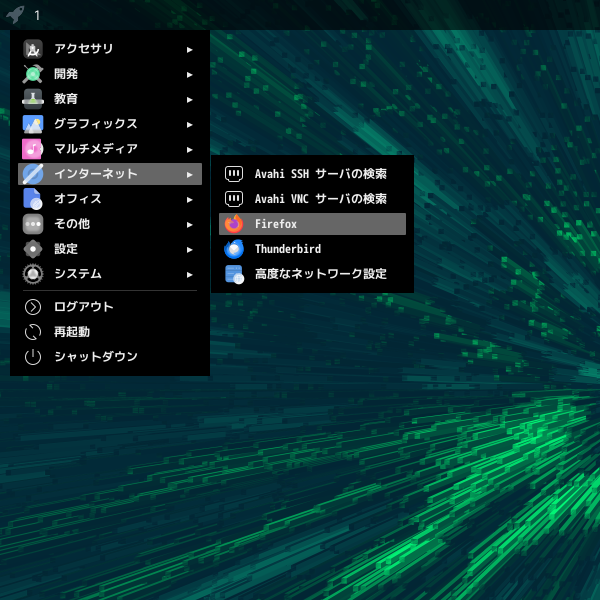This screenshot has height=600, width=600.
Task: Click the Firefox icon in the submenu
Action: (234, 224)
